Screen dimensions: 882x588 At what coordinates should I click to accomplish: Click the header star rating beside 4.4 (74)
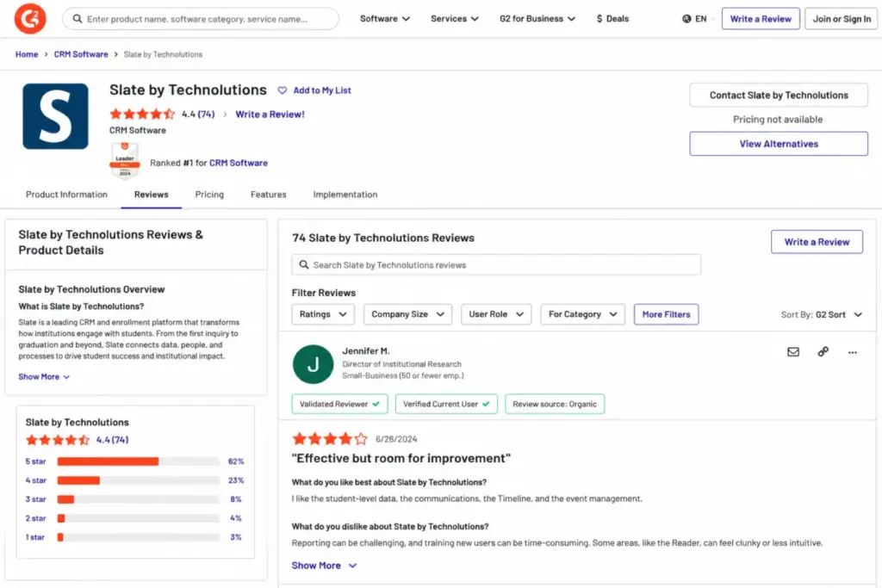(x=142, y=115)
